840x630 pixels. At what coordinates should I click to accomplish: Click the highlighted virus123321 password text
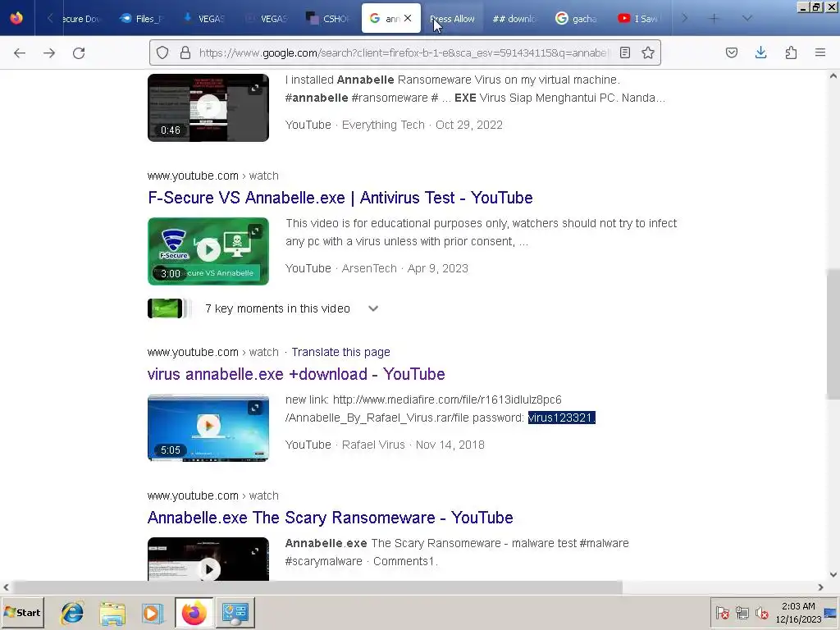click(561, 418)
